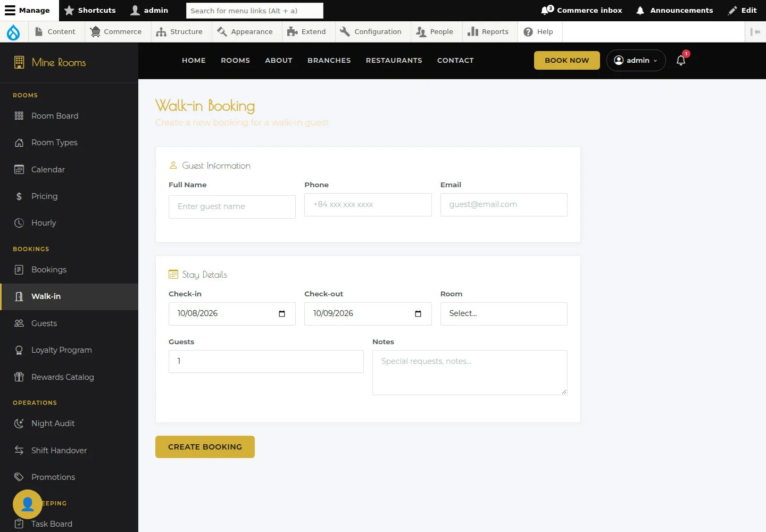Click the Promotions tag icon
The width and height of the screenshot is (766, 532).
pos(19,477)
